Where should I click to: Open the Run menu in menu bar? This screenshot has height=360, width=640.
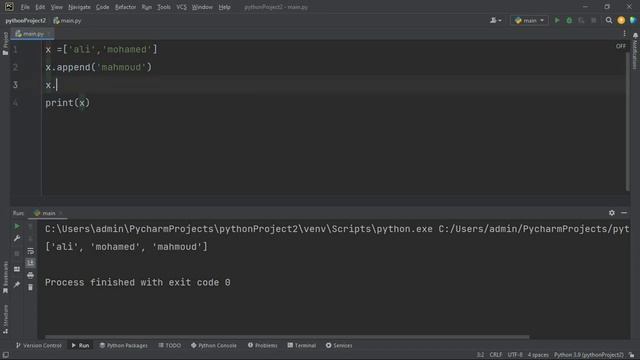click(x=147, y=7)
